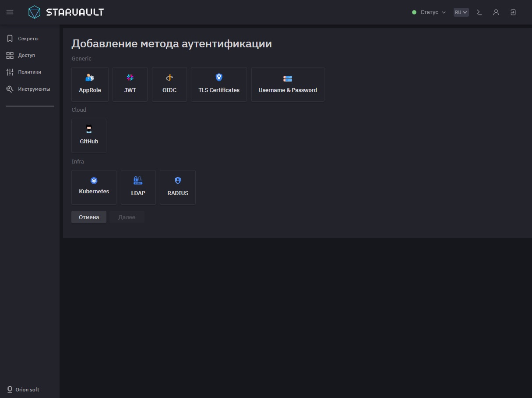This screenshot has height=398, width=532.
Task: Click the Orion soft text
Action: point(27,390)
